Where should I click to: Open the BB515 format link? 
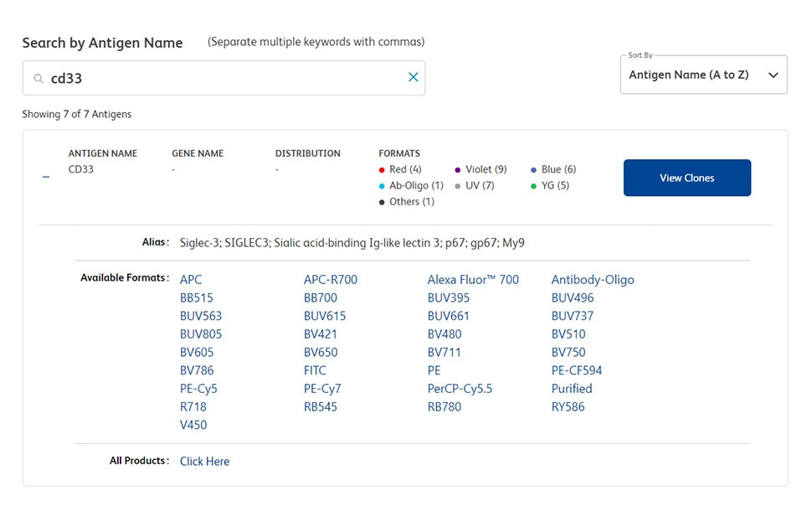[x=196, y=298]
